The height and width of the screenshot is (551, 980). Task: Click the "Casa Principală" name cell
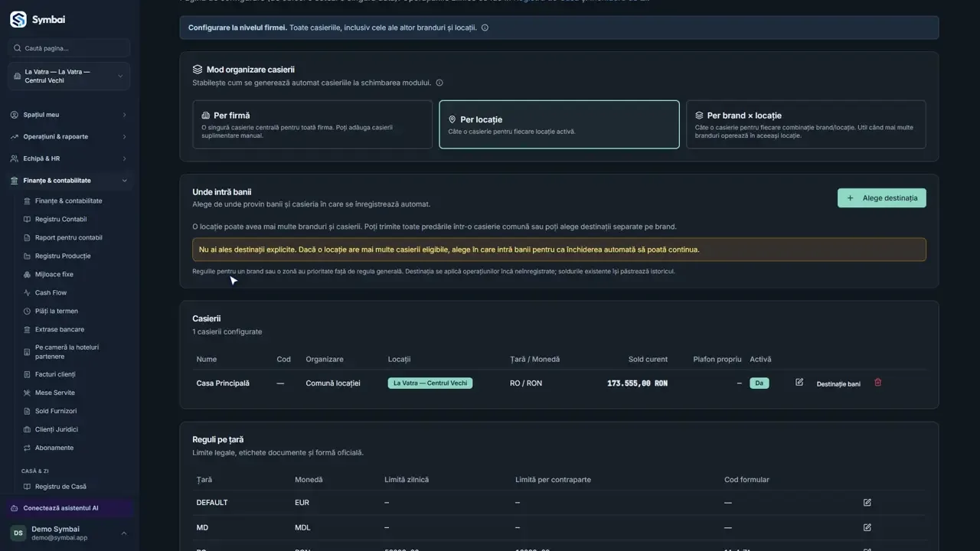click(223, 383)
